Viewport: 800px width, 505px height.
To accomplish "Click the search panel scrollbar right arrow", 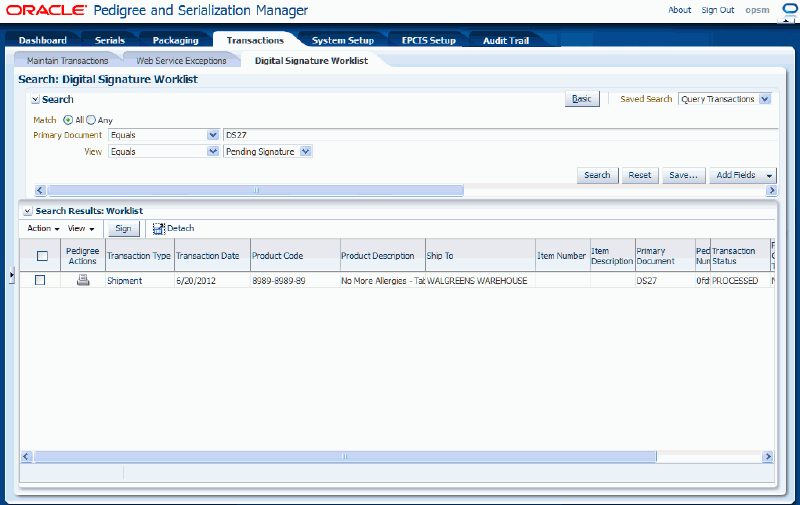I will coord(771,190).
